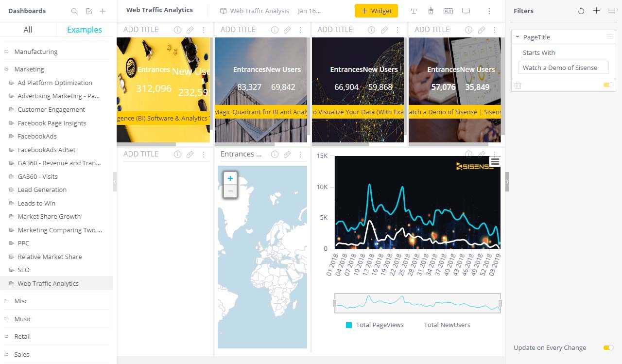Restore the filters with the refresh icon
The width and height of the screenshot is (622, 364).
(581, 11)
